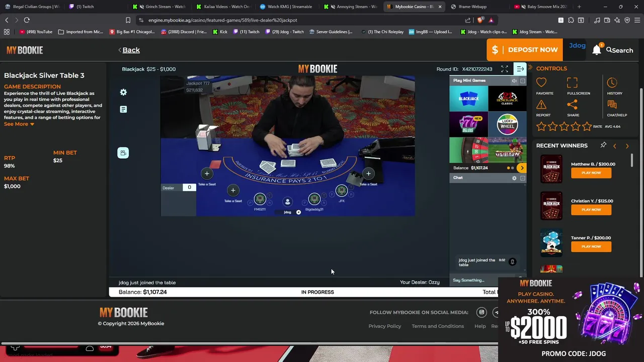Image resolution: width=644 pixels, height=362 pixels.
Task: Toggle the video camera view icon
Action: coord(123,153)
